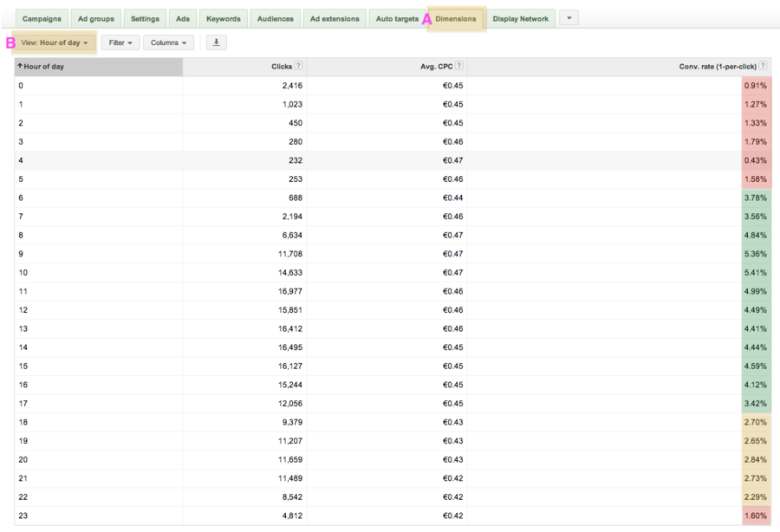Open the View: Hour of day dropdown
780x532 pixels.
(55, 42)
